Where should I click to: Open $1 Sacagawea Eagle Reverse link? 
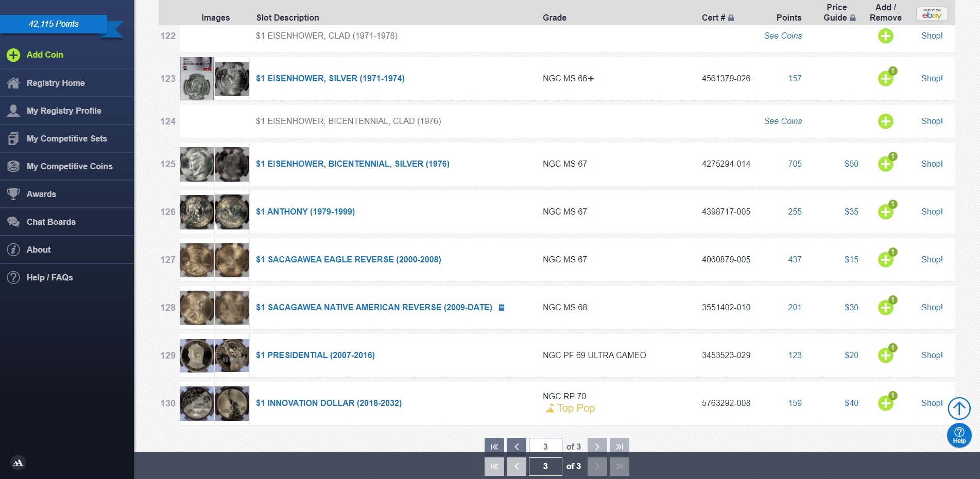tap(349, 259)
